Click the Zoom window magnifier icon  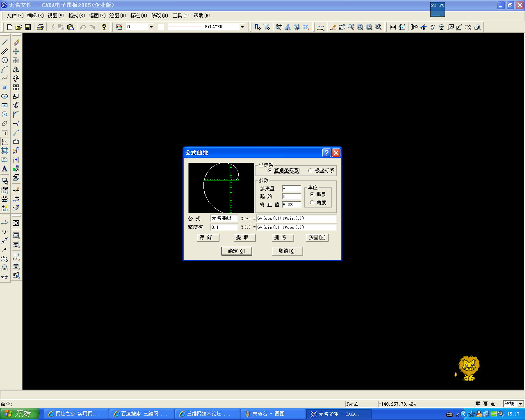coord(360,27)
